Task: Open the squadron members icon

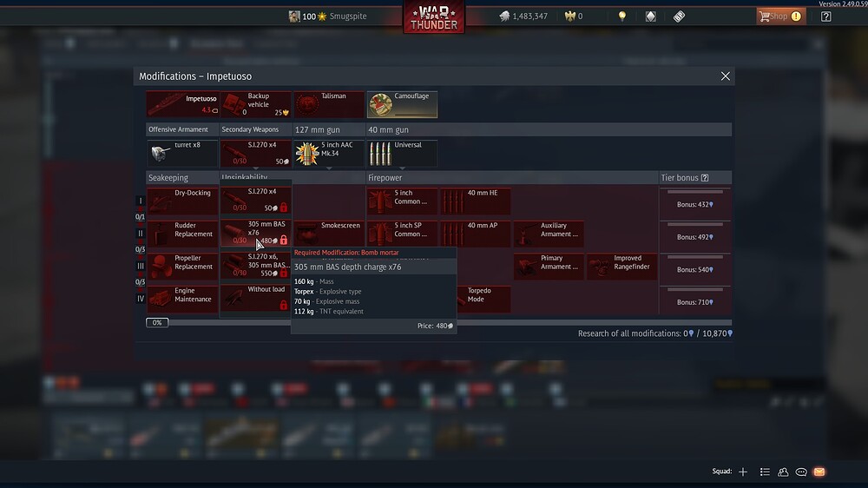Action: tap(783, 472)
